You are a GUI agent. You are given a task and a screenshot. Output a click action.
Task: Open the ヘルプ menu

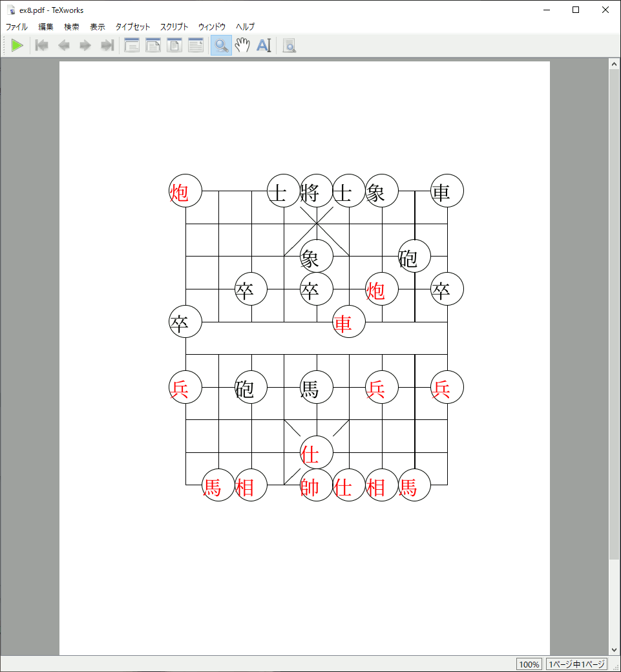click(245, 26)
